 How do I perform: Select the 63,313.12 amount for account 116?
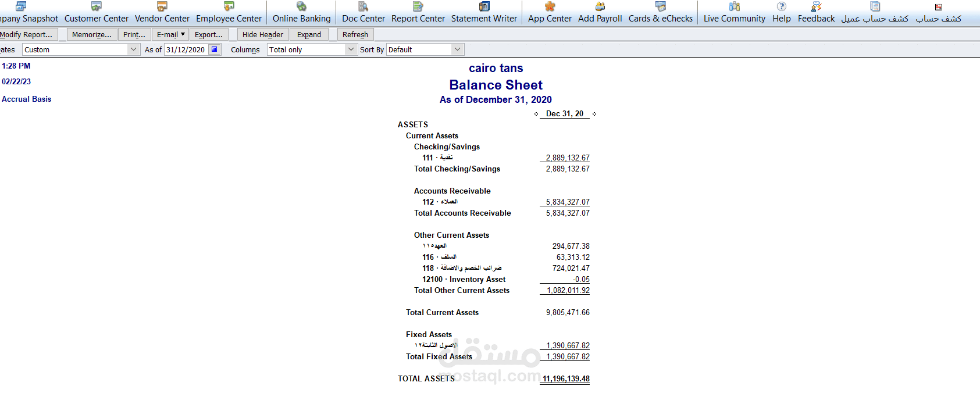[573, 258]
